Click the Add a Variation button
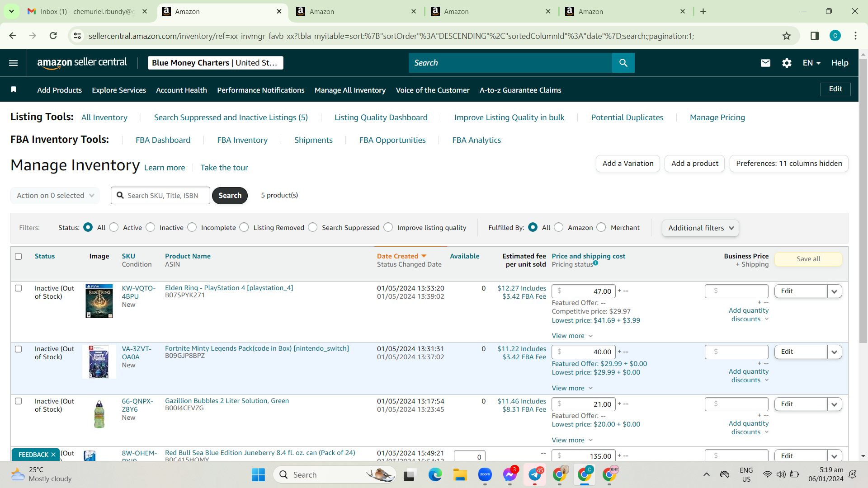 pyautogui.click(x=628, y=164)
